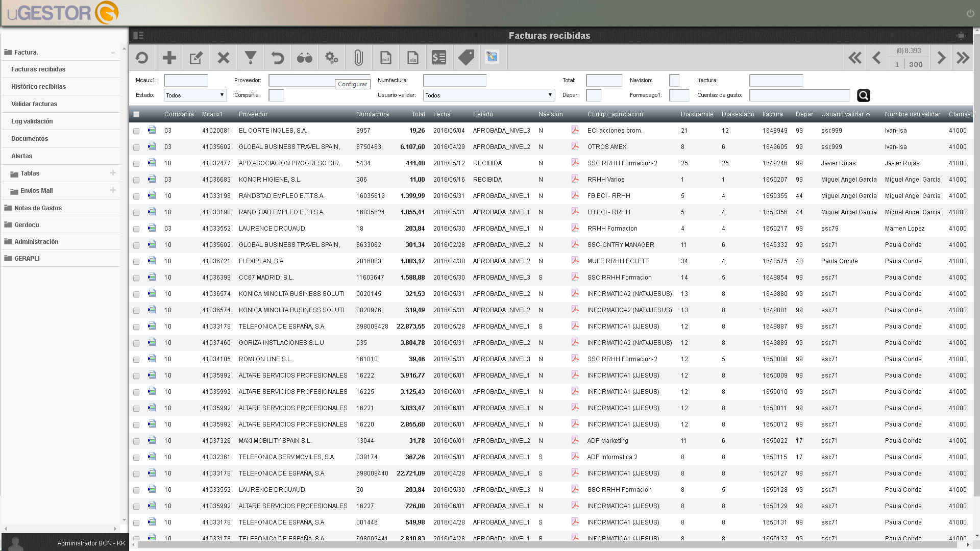This screenshot has height=551, width=980.
Task: Collapse the Factura. section
Action: click(113, 53)
